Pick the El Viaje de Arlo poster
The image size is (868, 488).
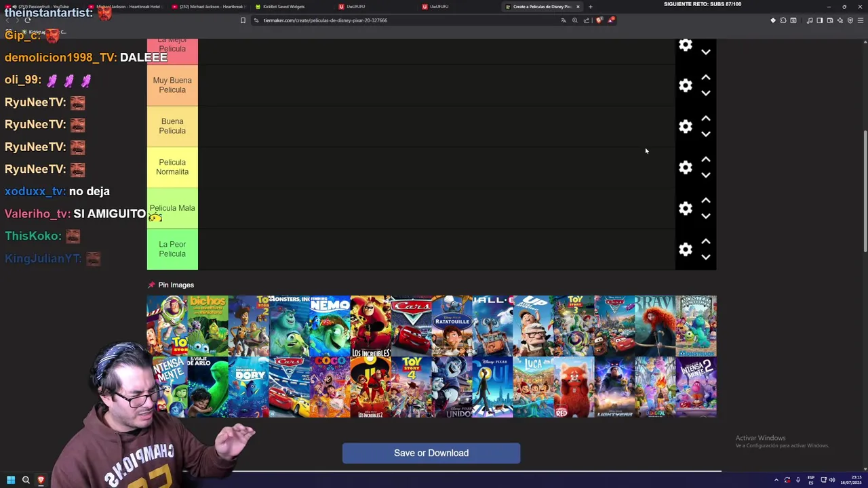coord(208,387)
